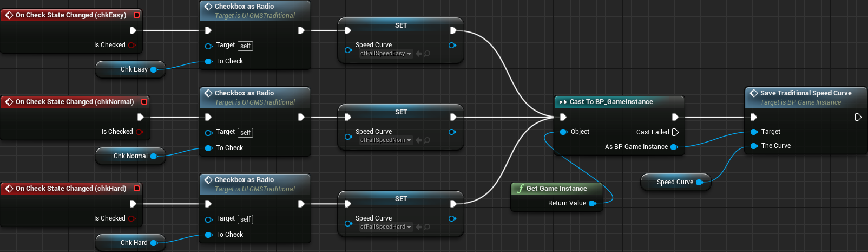Select top SET node header
The height and width of the screenshot is (252, 868).
pyautogui.click(x=400, y=25)
